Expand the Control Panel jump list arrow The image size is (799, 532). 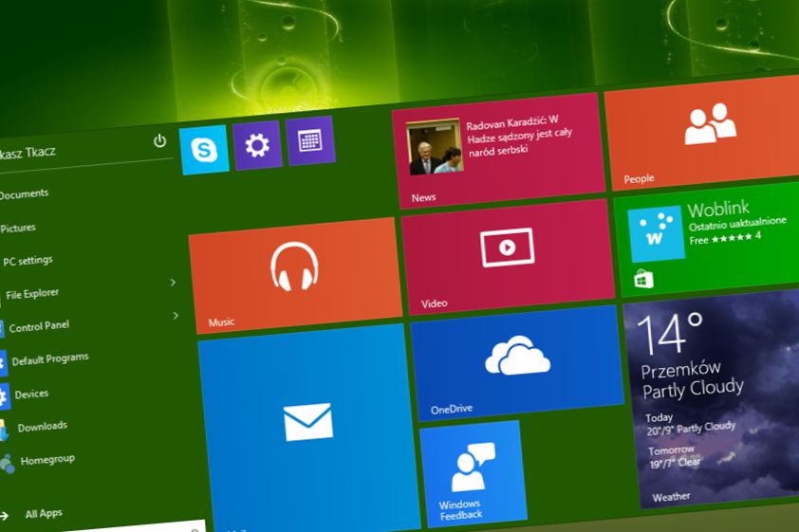[176, 316]
